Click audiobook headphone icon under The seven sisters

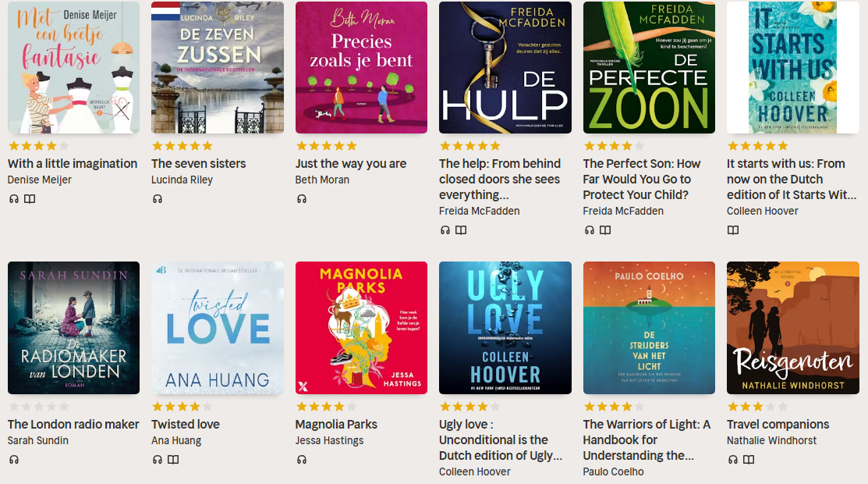click(158, 199)
